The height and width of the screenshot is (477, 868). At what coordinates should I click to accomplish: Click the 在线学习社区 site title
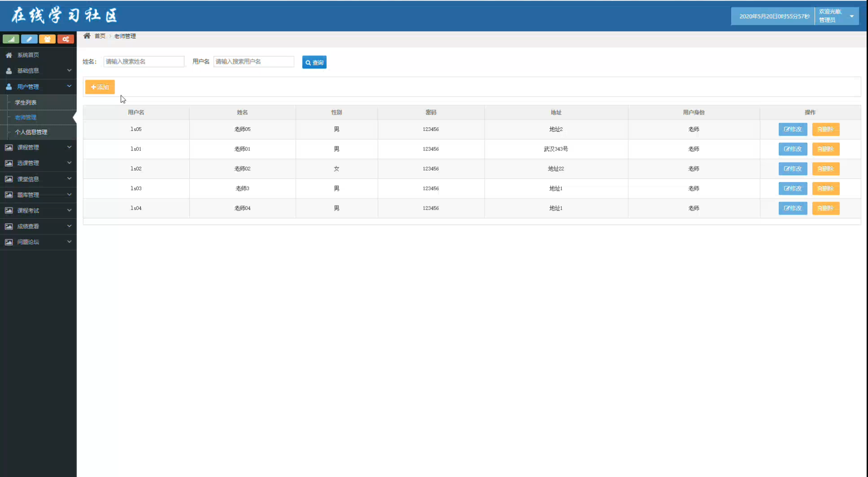pos(64,15)
